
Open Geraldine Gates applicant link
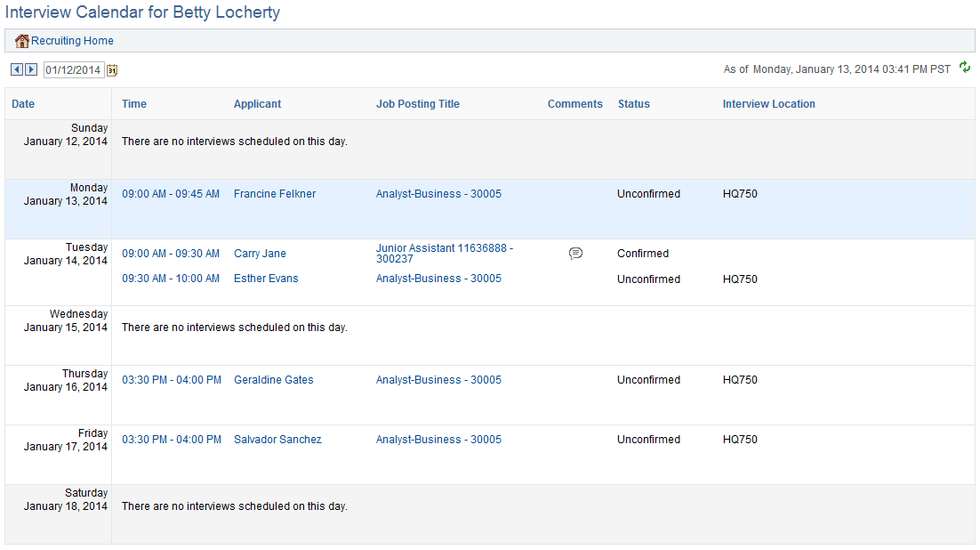click(x=274, y=380)
